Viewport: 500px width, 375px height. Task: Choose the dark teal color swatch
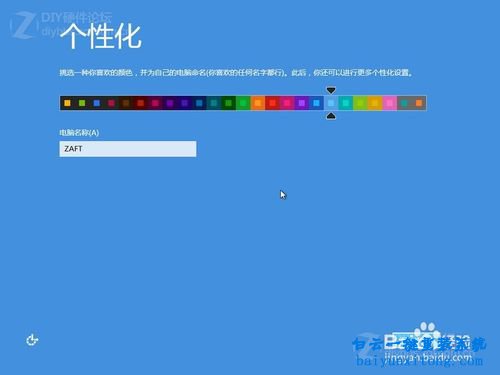coord(214,103)
